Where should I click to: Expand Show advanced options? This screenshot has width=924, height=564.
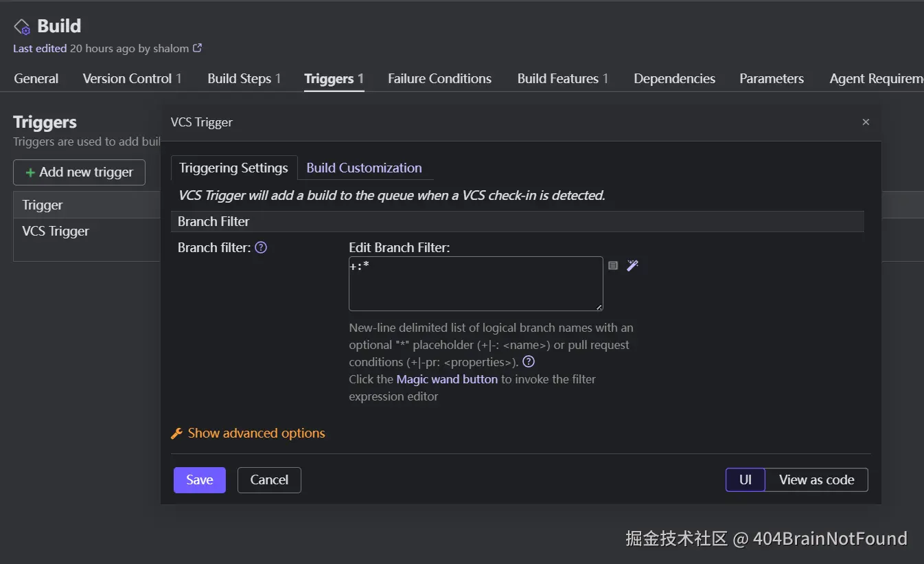[x=256, y=433]
